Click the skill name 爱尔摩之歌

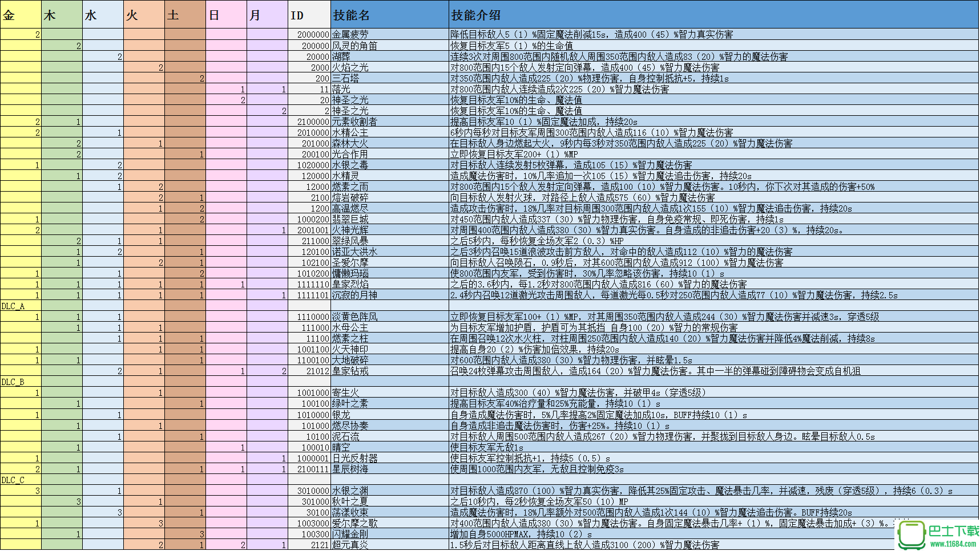coord(390,523)
